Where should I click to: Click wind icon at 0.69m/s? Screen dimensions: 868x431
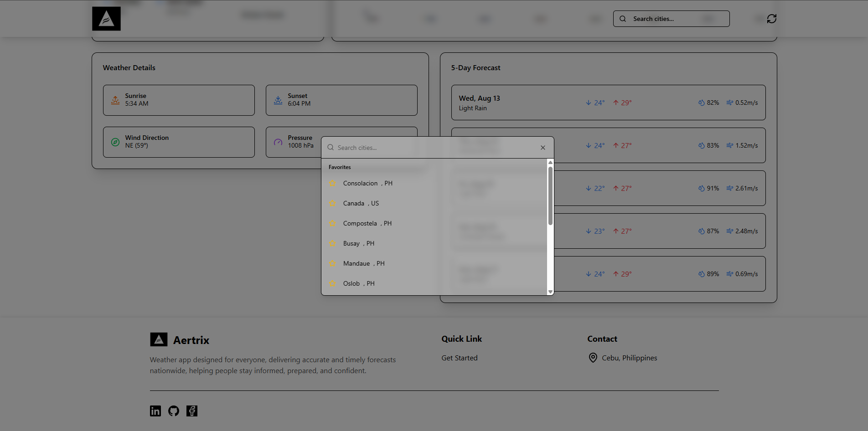730,274
